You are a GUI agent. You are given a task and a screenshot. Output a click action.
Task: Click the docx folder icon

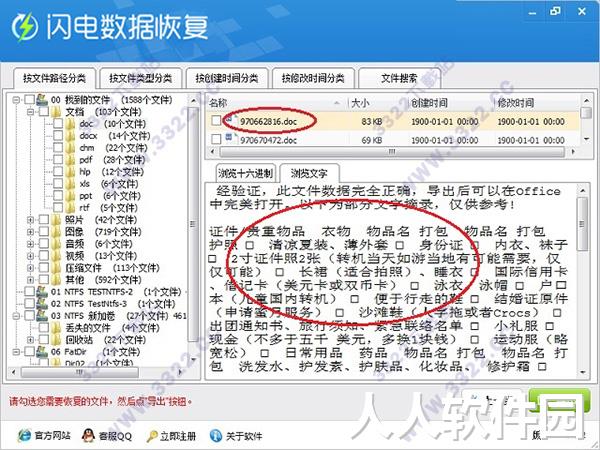pyautogui.click(x=70, y=136)
